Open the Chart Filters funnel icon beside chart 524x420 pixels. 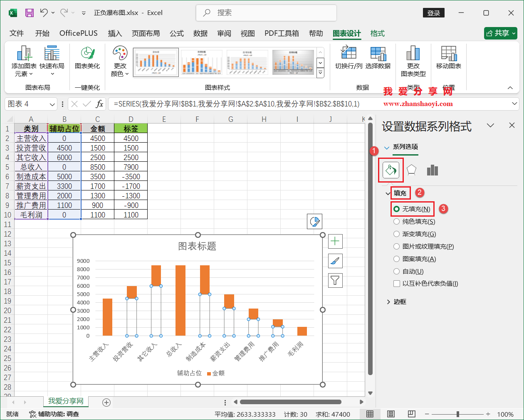click(x=335, y=280)
